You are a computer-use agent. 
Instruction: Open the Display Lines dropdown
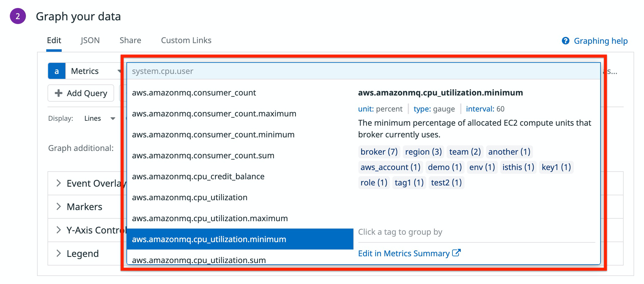[x=100, y=118]
